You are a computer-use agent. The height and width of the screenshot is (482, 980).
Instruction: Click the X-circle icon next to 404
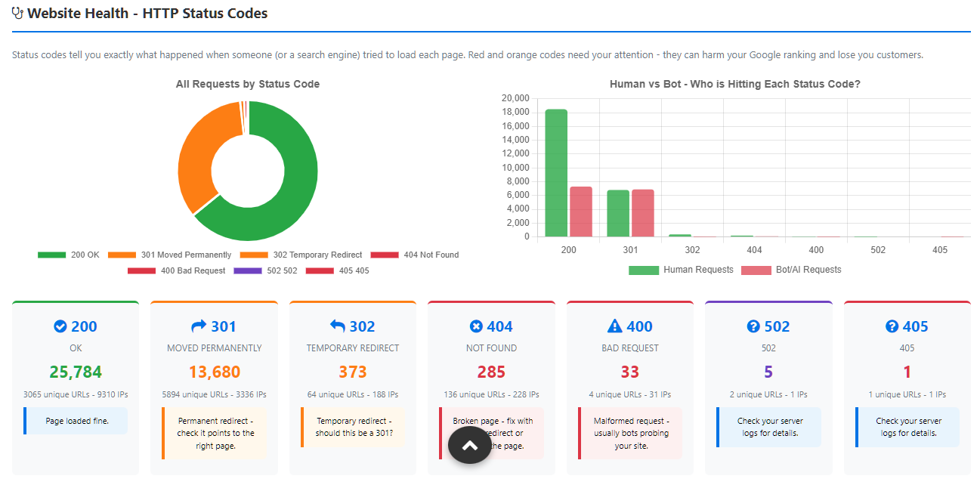click(x=476, y=326)
